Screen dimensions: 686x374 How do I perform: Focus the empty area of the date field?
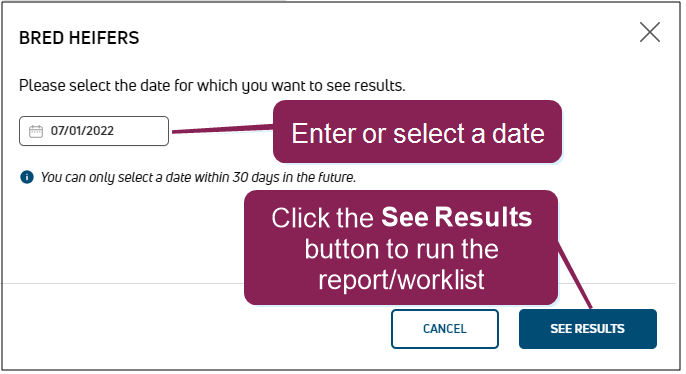point(140,131)
